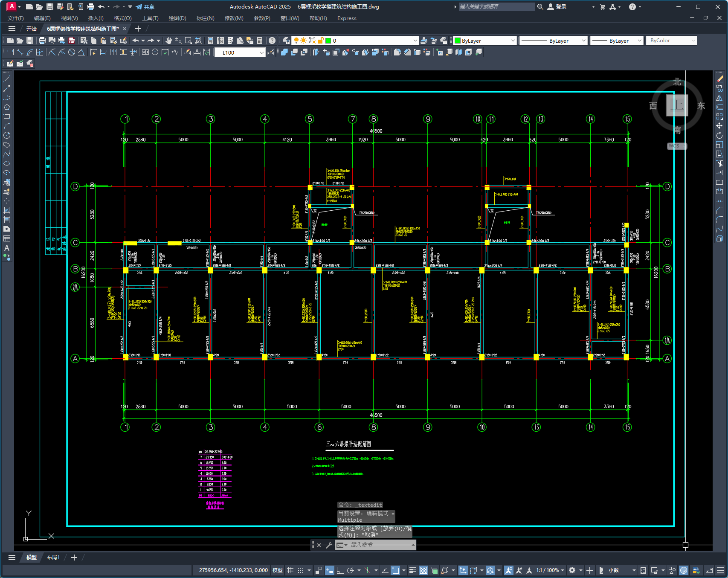Open the ByLayer color swatch control

click(485, 41)
